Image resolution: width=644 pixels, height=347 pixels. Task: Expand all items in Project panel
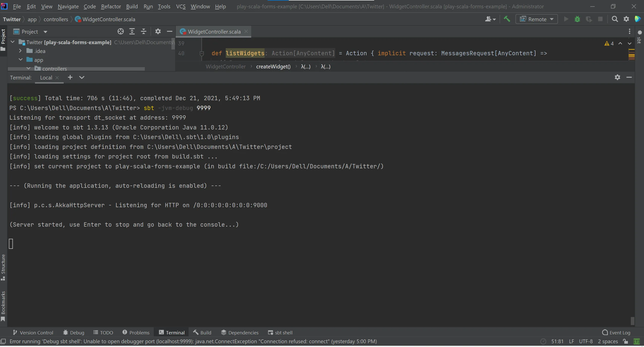pos(132,32)
